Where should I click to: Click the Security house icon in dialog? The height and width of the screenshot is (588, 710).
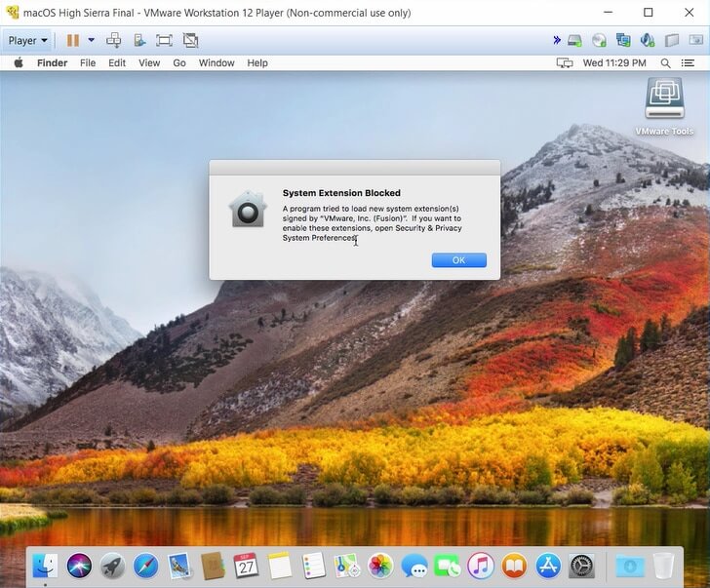(x=247, y=209)
